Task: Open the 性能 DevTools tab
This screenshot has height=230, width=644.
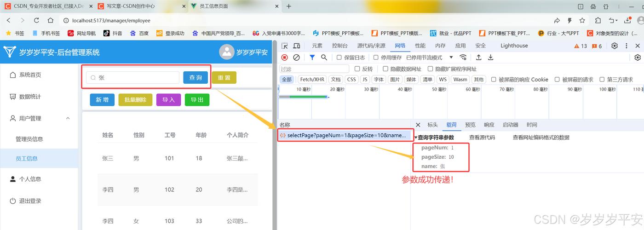Action: (x=420, y=46)
